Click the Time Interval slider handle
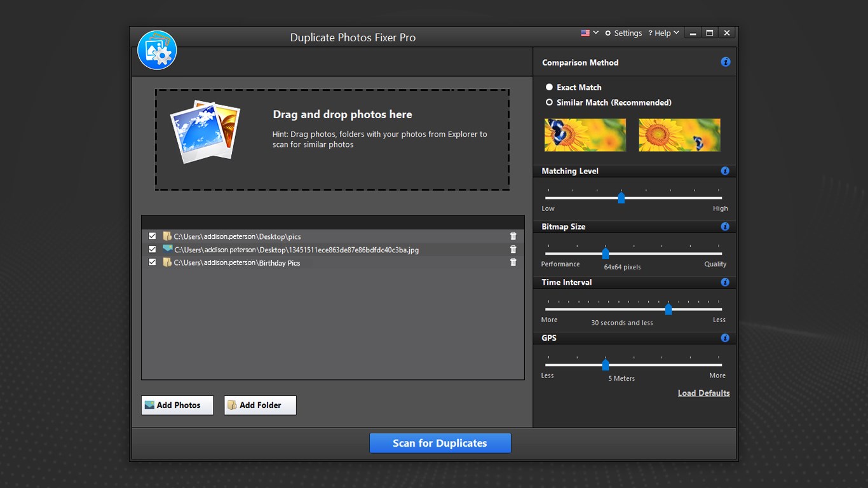The image size is (868, 488). pyautogui.click(x=668, y=309)
